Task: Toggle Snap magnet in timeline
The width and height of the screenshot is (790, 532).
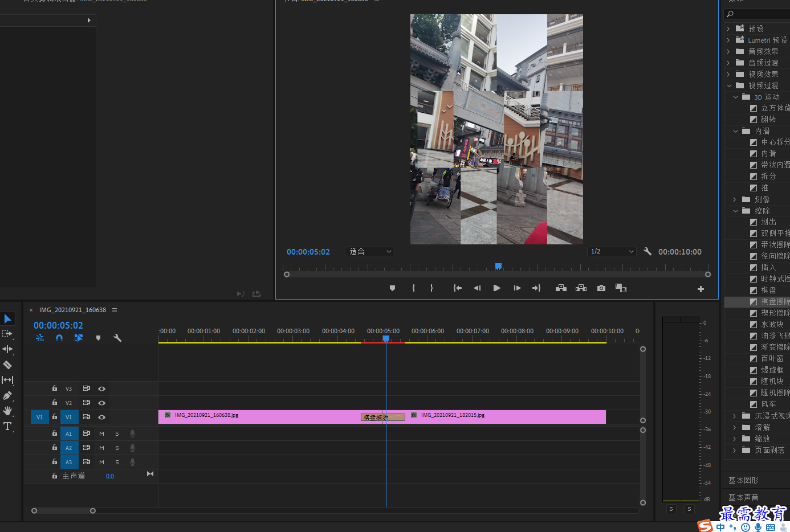Action: (x=59, y=338)
